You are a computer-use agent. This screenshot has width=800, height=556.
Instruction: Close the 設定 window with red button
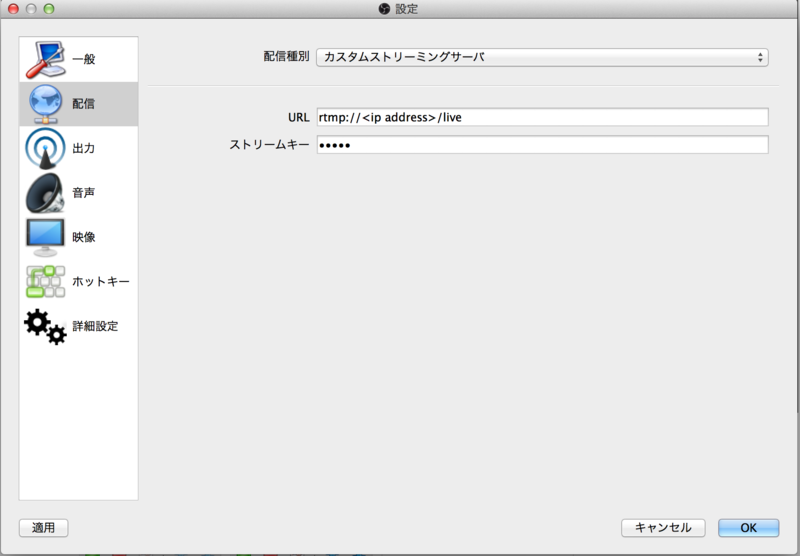pos(13,9)
